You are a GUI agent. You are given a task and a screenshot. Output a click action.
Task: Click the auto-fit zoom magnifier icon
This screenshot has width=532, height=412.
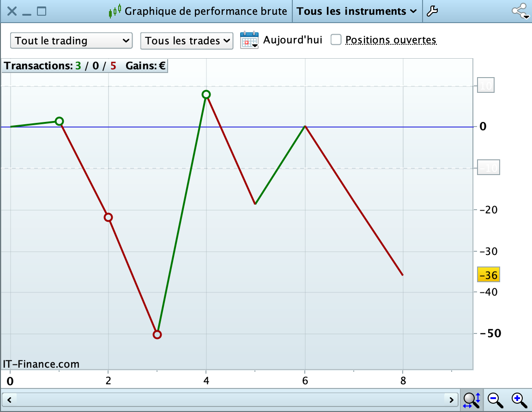click(x=472, y=400)
